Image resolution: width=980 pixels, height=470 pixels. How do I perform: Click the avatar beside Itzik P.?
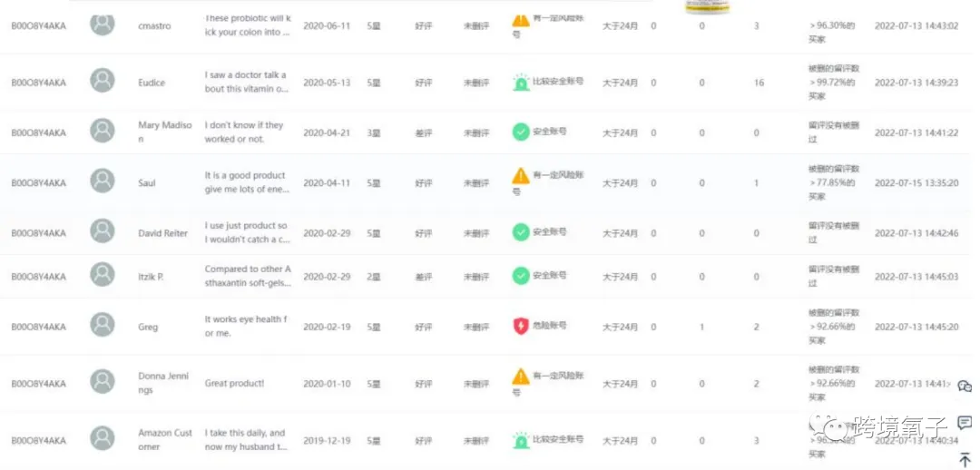[x=102, y=274]
